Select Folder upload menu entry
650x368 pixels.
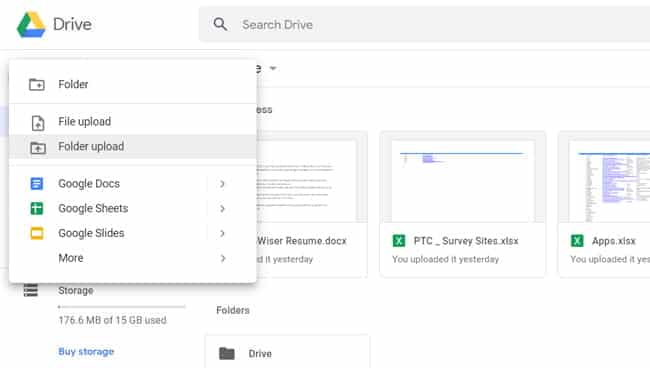(x=133, y=146)
